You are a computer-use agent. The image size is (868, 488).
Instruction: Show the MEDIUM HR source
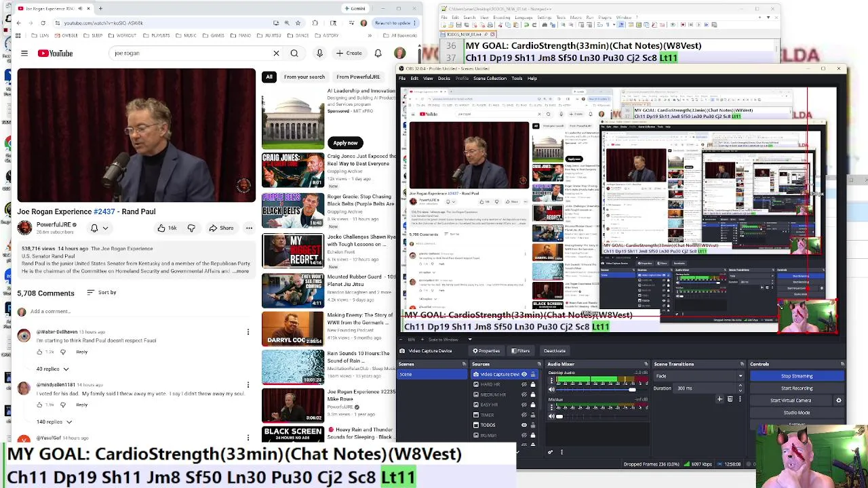pyautogui.click(x=524, y=394)
